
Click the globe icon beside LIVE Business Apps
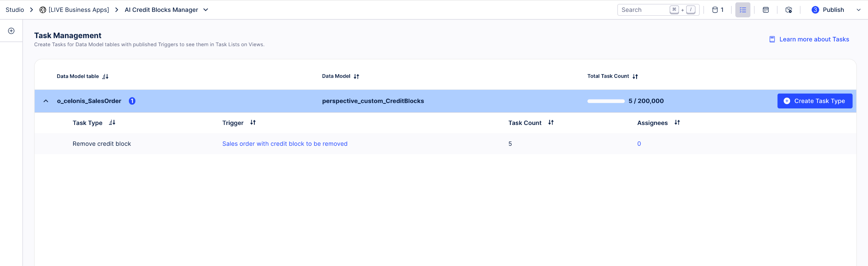(x=43, y=10)
